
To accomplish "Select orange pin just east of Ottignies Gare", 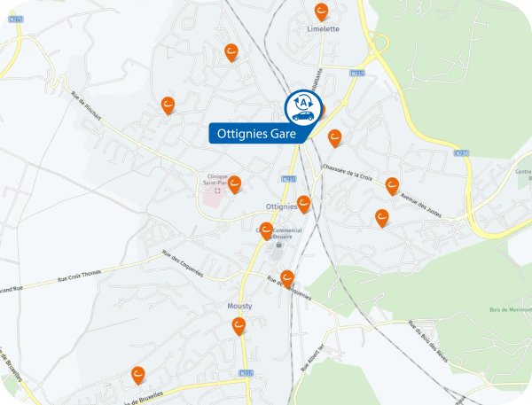I will [x=334, y=138].
